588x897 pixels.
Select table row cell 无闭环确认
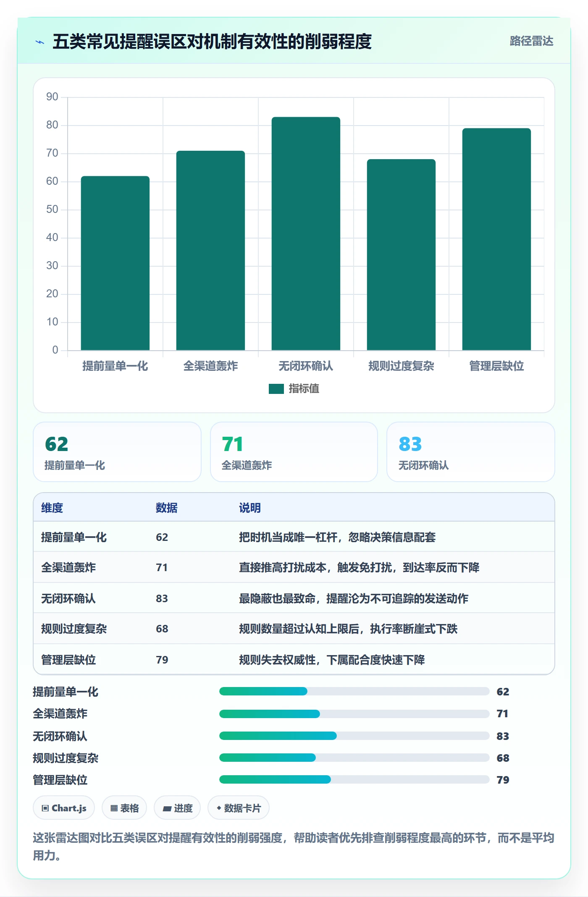[68, 598]
